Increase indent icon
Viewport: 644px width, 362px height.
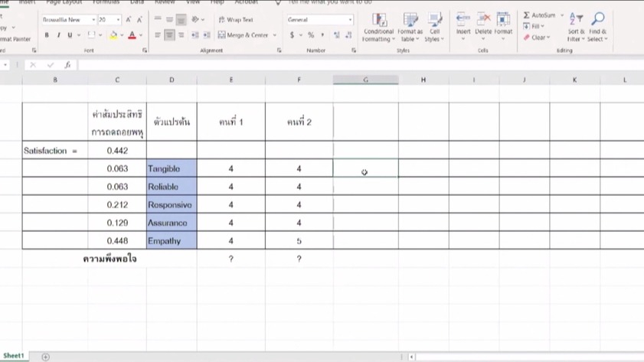point(207,35)
